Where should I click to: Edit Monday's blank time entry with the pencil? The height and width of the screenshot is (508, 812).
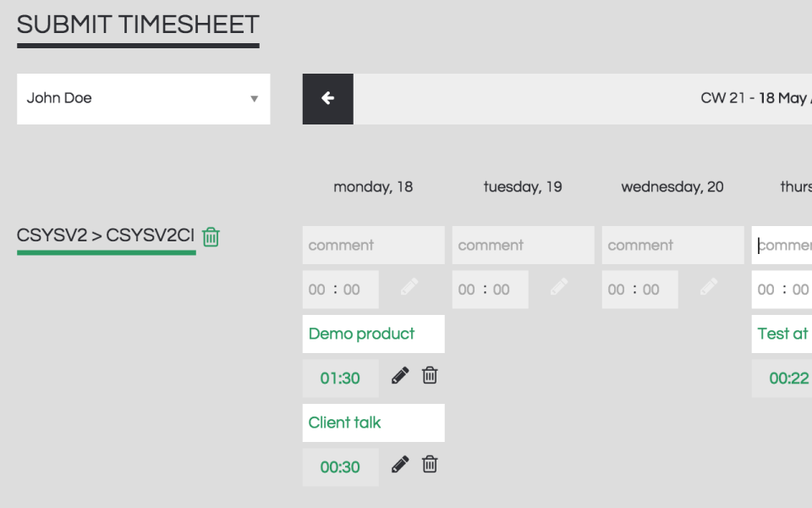tap(409, 288)
